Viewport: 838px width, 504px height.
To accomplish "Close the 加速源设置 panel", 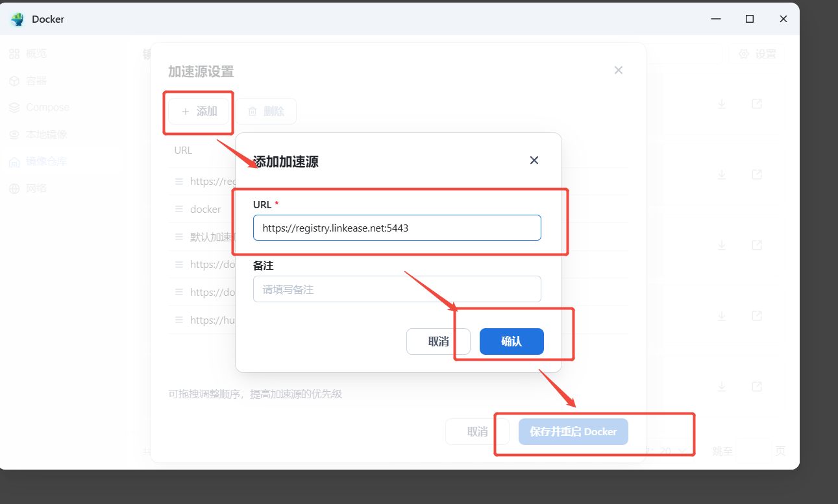I will coord(618,70).
